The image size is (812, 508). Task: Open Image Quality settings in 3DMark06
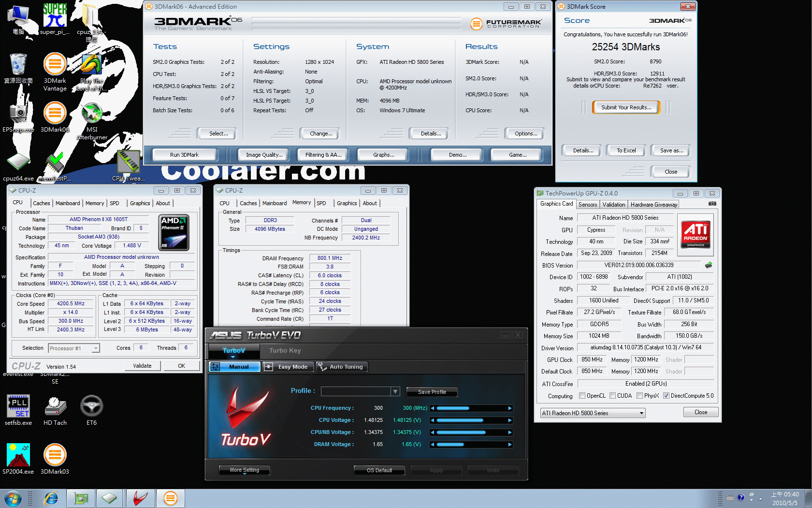(x=264, y=155)
